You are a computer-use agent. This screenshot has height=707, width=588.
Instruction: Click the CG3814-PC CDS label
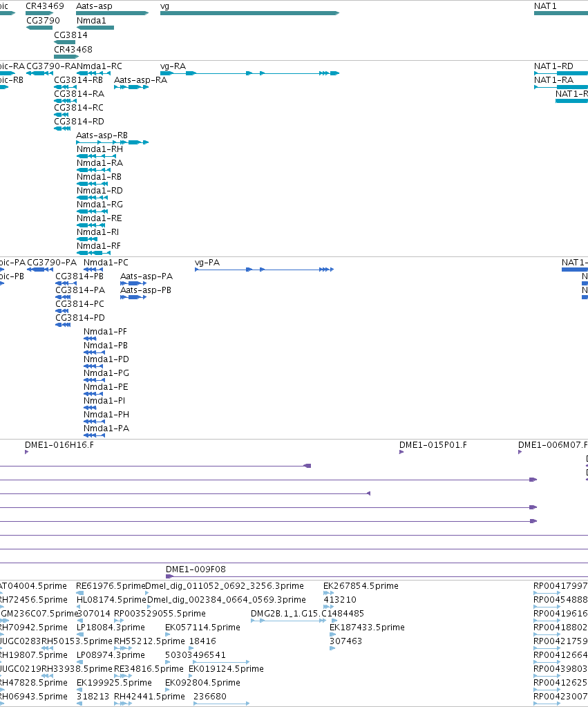tap(80, 304)
